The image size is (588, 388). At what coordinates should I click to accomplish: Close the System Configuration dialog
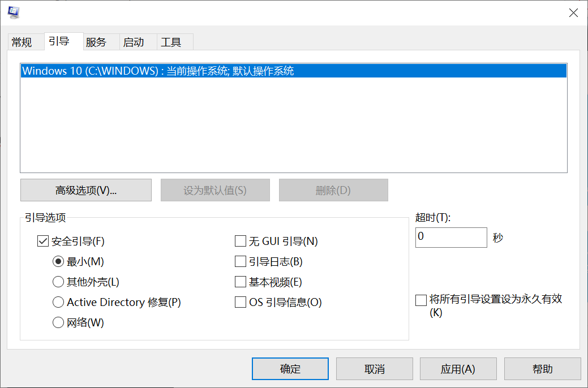click(573, 13)
